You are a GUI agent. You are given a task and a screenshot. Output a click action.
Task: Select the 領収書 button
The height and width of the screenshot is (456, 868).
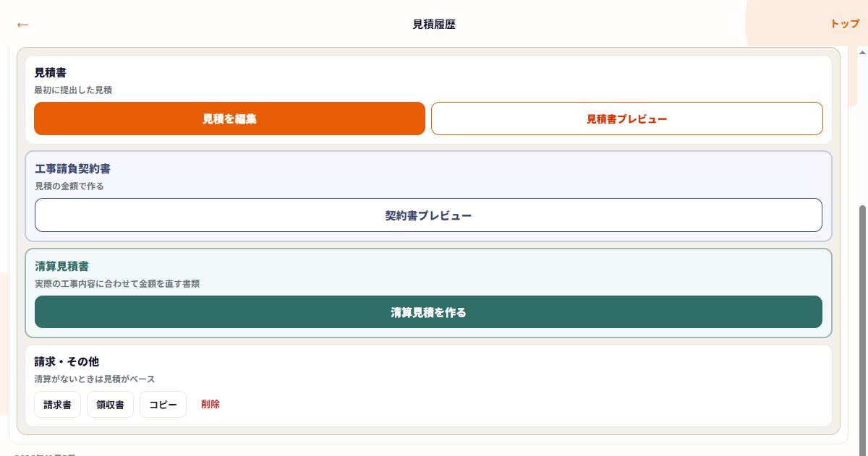click(110, 405)
